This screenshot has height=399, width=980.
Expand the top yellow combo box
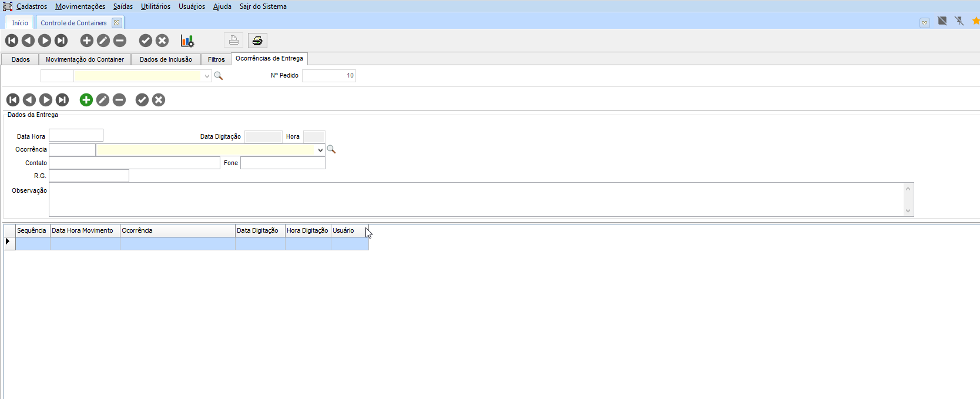(x=207, y=76)
